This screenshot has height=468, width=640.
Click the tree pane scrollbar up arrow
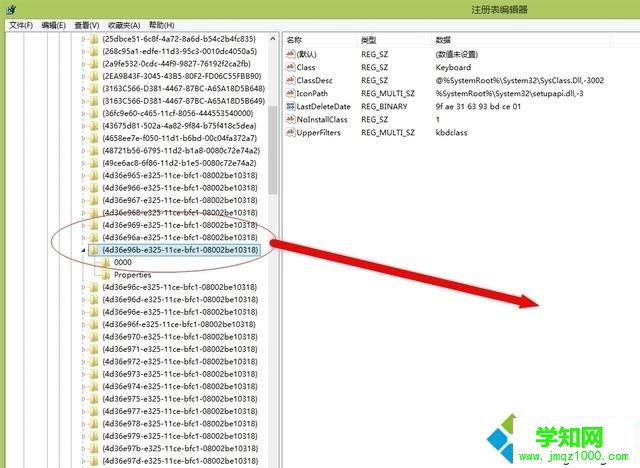pos(273,39)
